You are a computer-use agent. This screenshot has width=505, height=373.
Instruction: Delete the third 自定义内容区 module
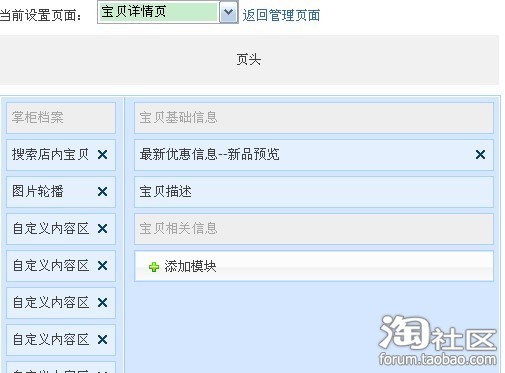coord(102,303)
